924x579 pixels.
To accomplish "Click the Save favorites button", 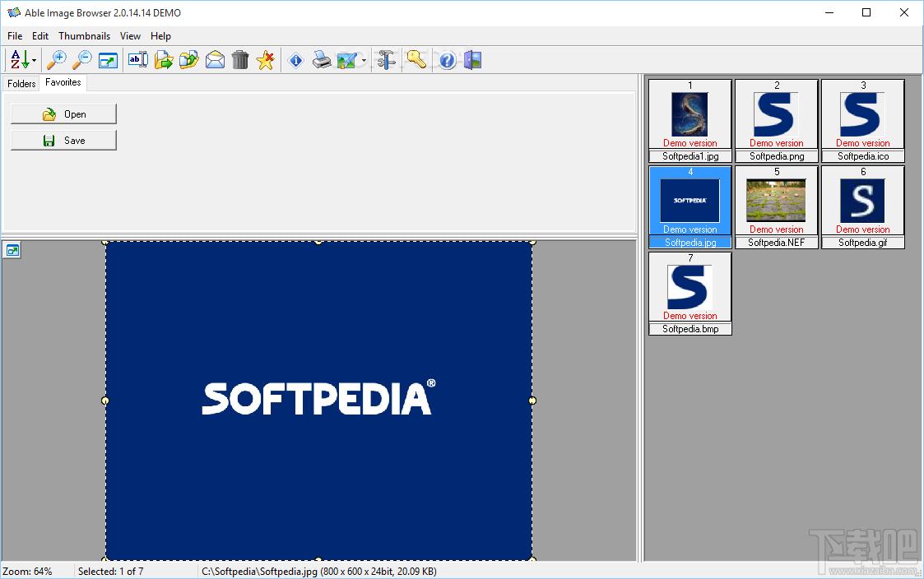I will (63, 140).
